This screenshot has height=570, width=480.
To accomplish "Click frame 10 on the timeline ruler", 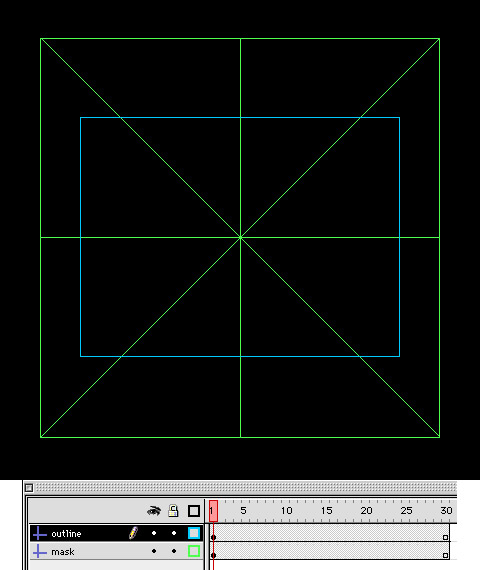I will pos(286,511).
